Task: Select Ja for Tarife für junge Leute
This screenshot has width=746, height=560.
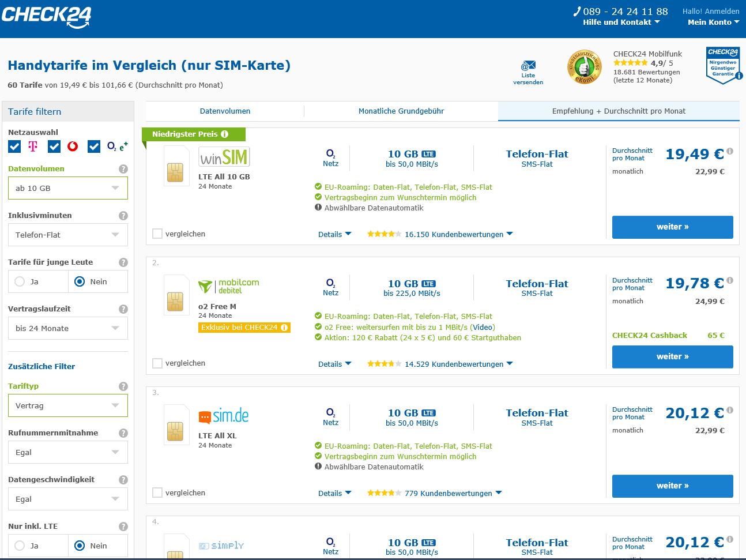Action: click(20, 281)
